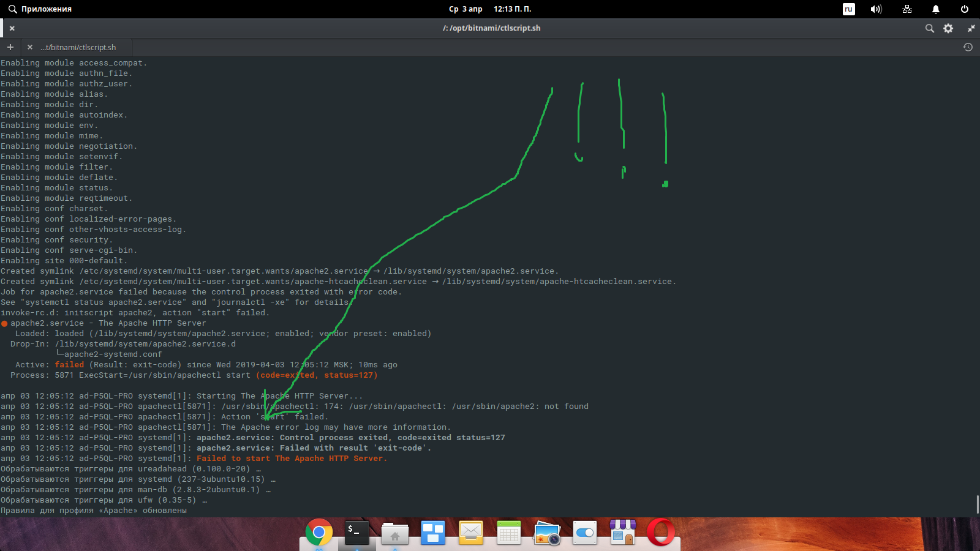This screenshot has height=551, width=980.
Task: Click the red 'failed' status text
Action: [69, 365]
